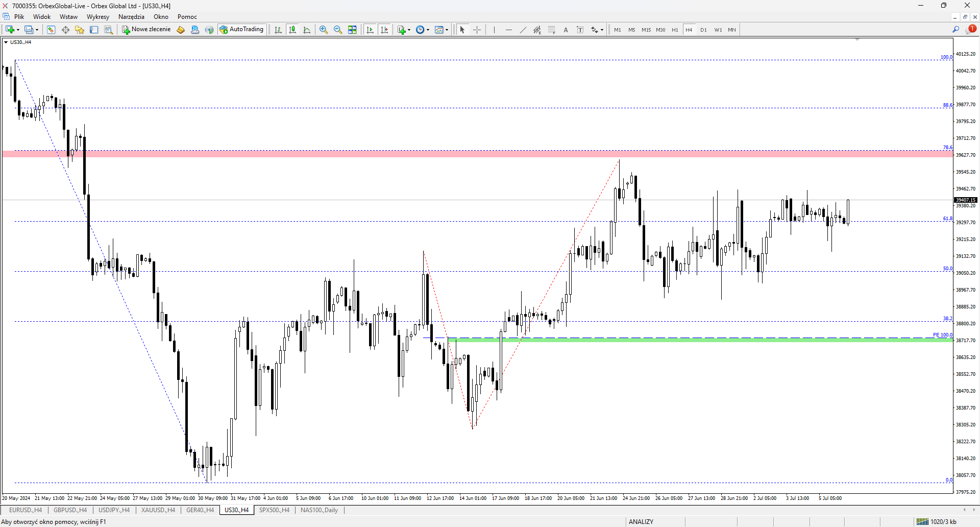This screenshot has width=980, height=527.
Task: Enable chart shift toggle
Action: [384, 30]
